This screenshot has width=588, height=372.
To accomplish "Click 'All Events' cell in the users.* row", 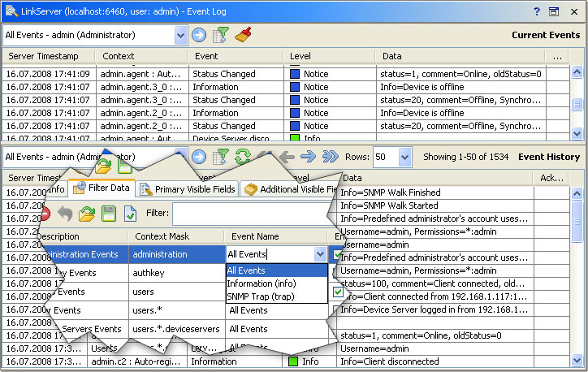I will coord(277,310).
